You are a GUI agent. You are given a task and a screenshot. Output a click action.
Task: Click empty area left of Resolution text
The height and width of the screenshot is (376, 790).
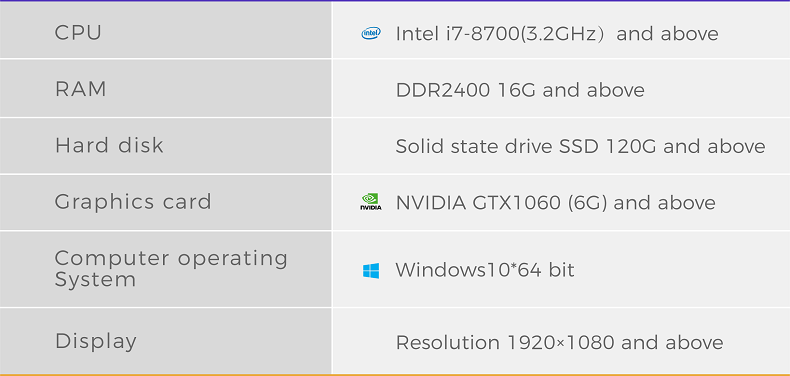364,342
